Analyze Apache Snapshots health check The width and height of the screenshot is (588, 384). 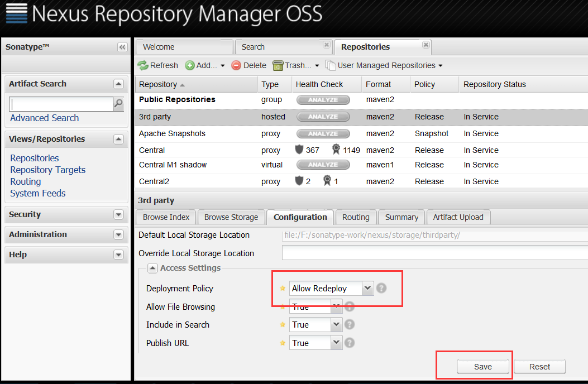click(323, 133)
